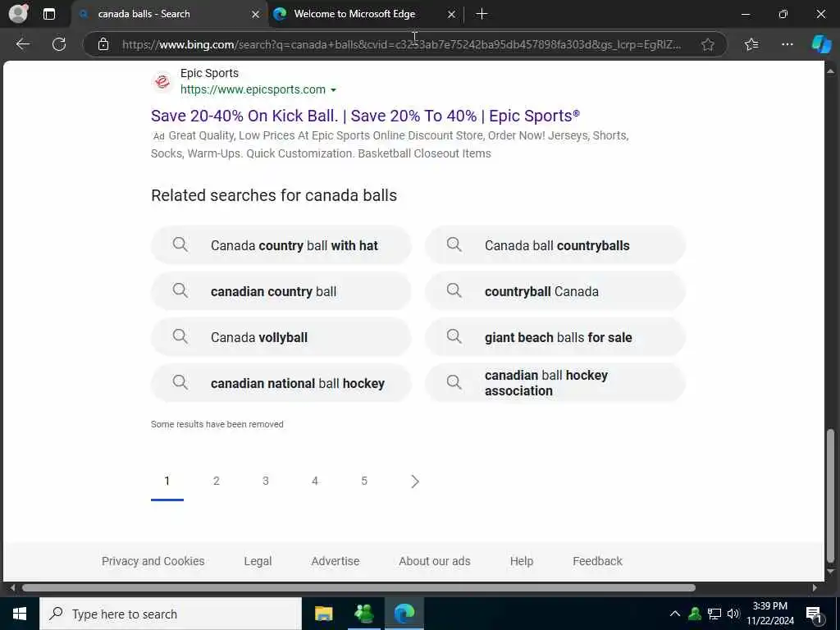Open a new browser tab

coord(482,14)
